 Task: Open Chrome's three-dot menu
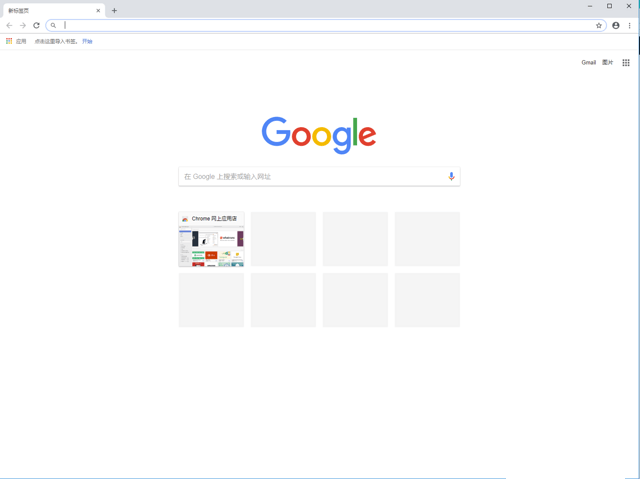(629, 25)
